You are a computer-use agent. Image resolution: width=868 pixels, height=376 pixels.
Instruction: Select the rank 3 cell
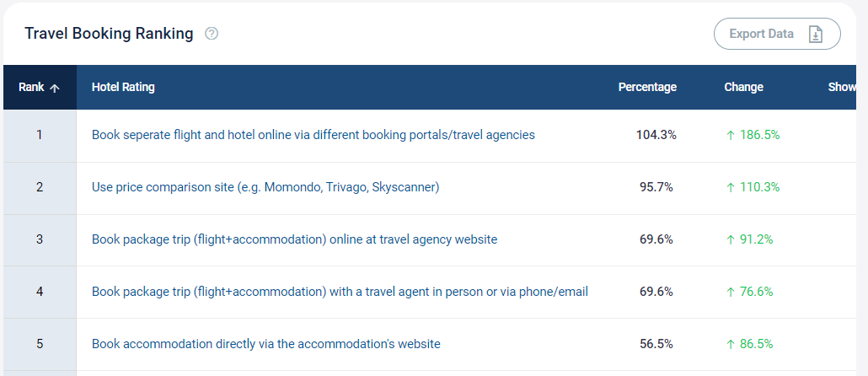tap(40, 239)
